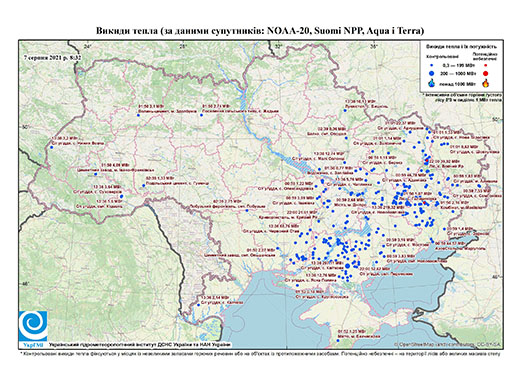The width and height of the screenshot is (520, 368).
Task: Click the blue marker near Odesa coast
Action: (198, 304)
